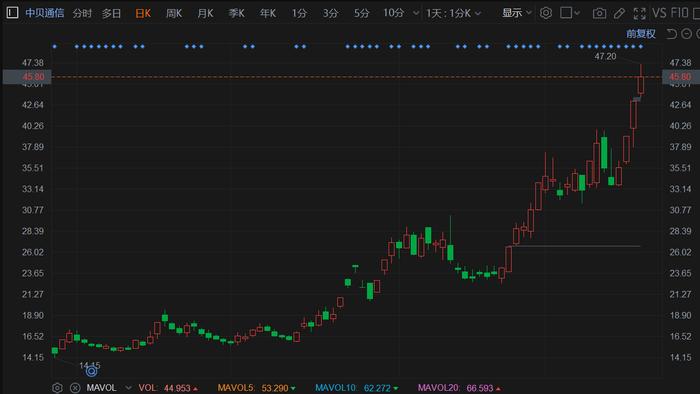
Task: Zoom out chart with minus circle icon
Action: 687,33
